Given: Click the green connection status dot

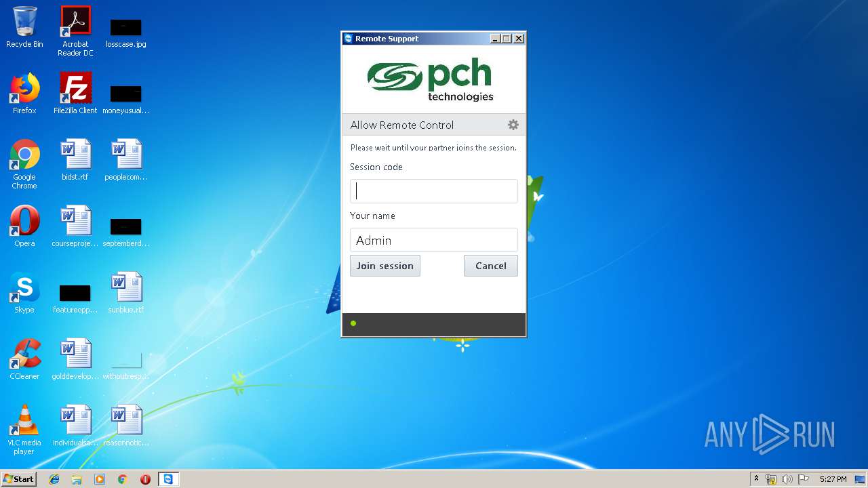Looking at the screenshot, I should pyautogui.click(x=353, y=323).
